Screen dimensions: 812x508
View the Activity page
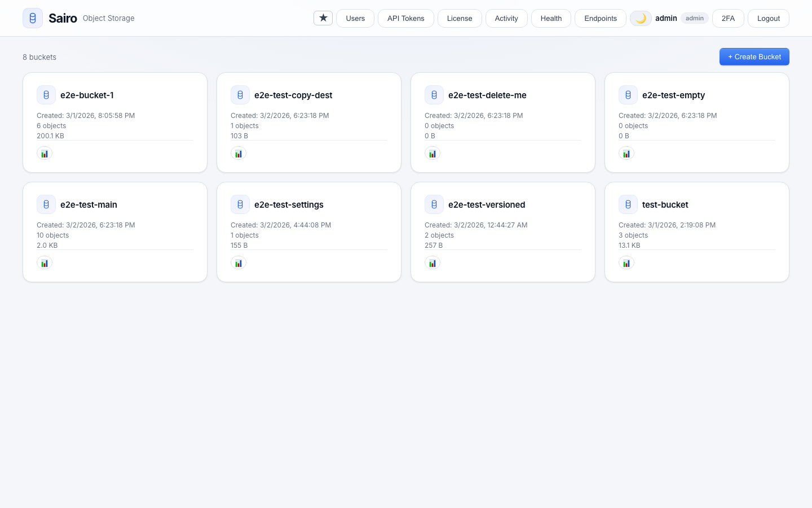point(506,18)
